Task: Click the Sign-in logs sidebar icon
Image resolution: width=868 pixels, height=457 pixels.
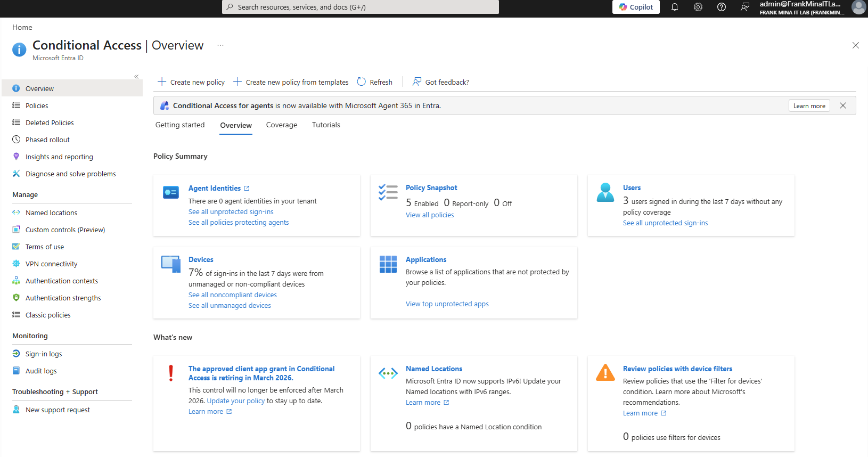Action: pyautogui.click(x=16, y=354)
